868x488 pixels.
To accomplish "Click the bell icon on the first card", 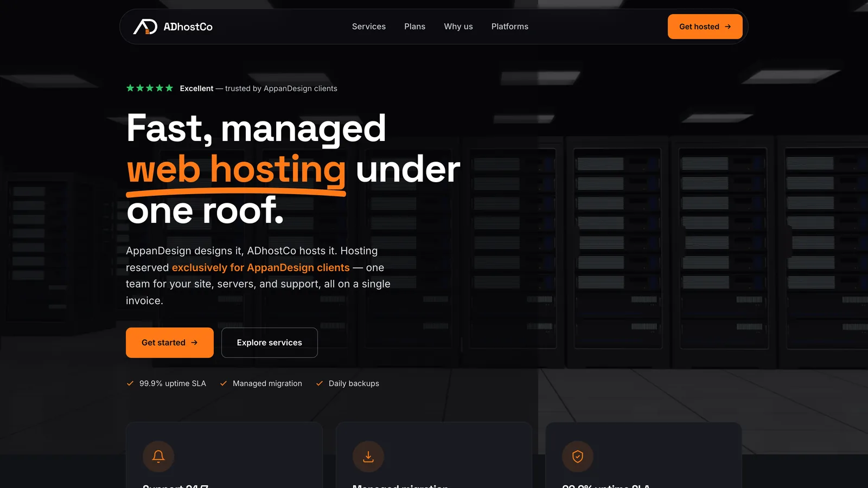I will click(158, 457).
